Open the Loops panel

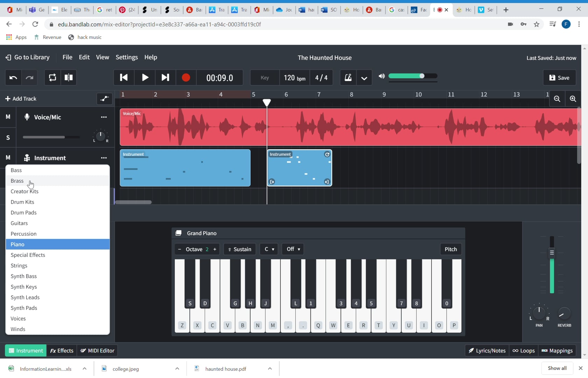[x=523, y=350]
